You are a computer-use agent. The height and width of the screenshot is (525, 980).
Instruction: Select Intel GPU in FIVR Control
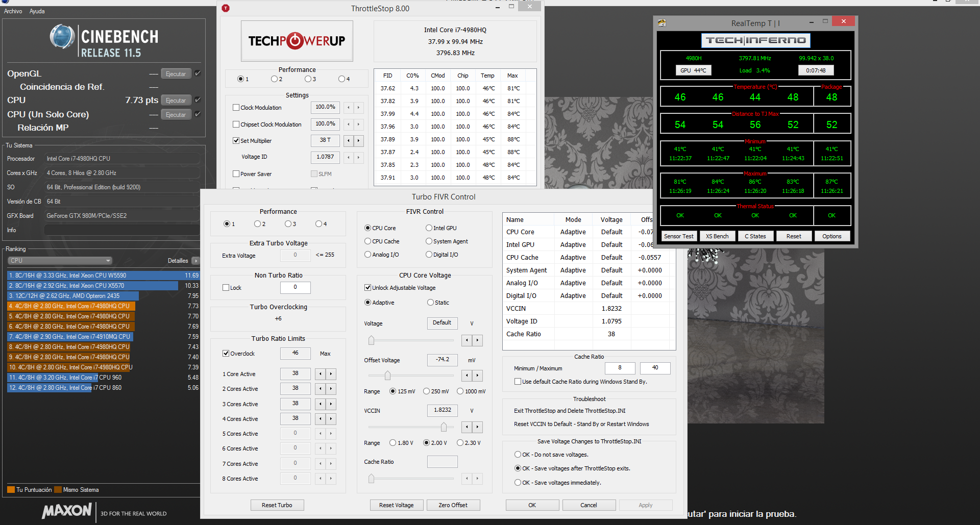tap(429, 228)
